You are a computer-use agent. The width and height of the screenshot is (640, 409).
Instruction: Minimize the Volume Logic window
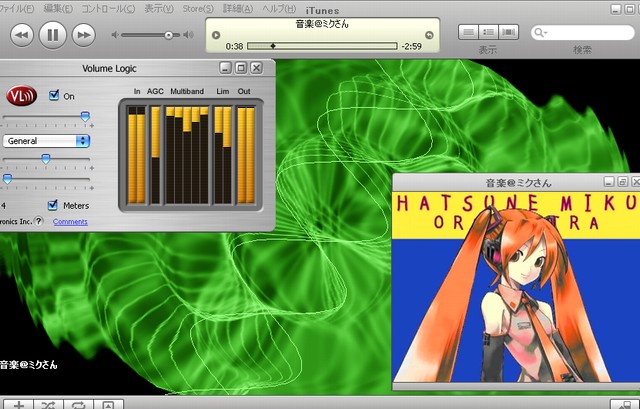[x=226, y=68]
